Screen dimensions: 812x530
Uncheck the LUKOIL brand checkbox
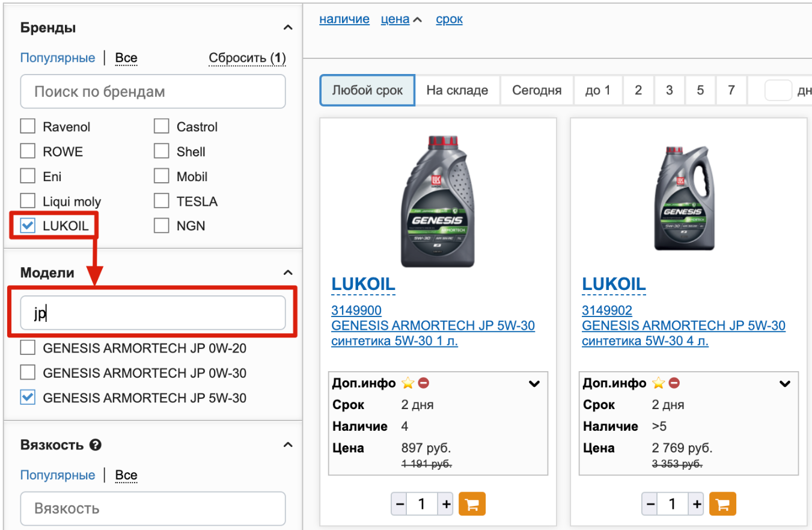(x=28, y=226)
